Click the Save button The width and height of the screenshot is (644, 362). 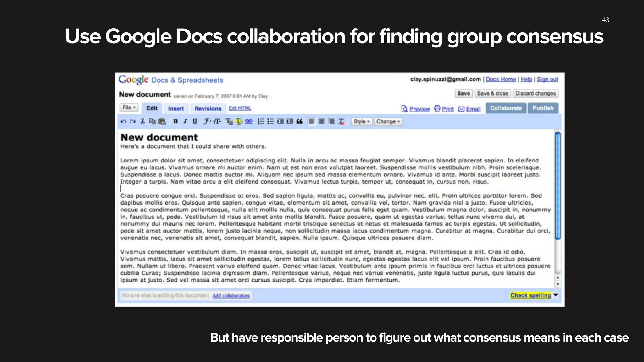(x=464, y=93)
